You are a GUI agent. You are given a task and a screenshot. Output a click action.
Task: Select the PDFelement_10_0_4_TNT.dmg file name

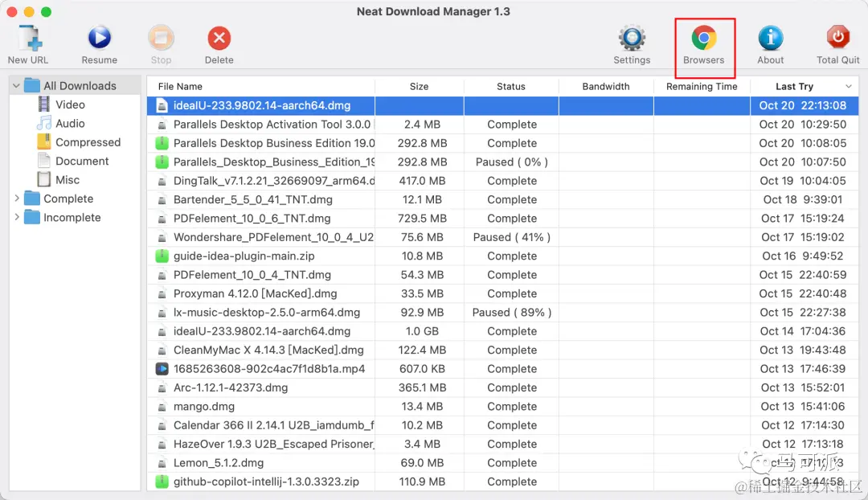252,275
